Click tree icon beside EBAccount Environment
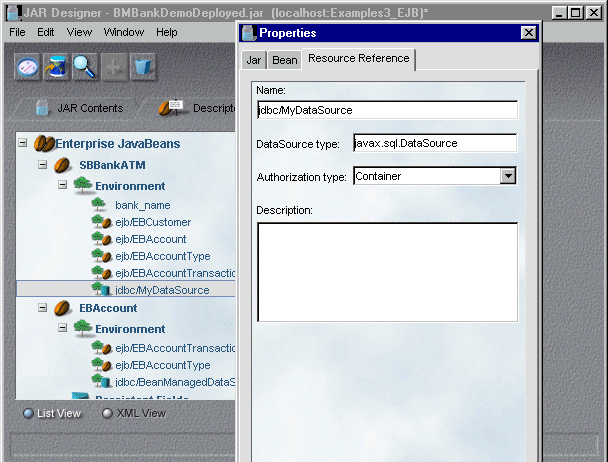 [x=83, y=328]
